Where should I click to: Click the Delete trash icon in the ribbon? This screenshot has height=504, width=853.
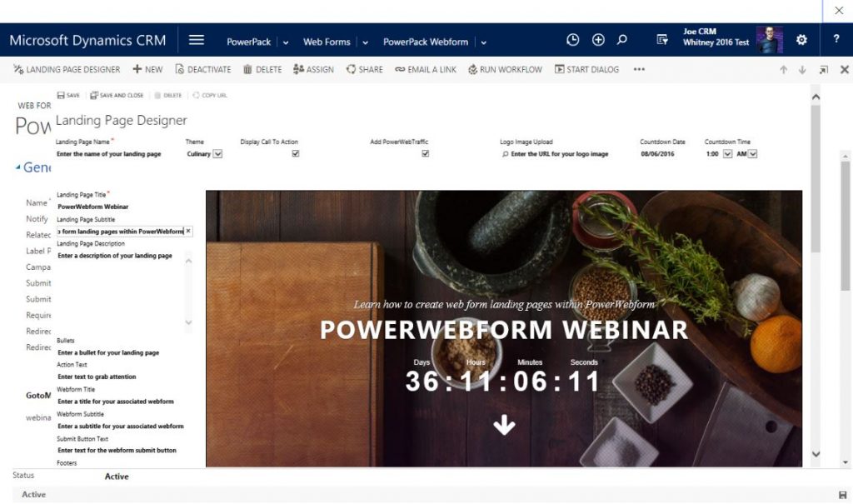click(x=246, y=69)
